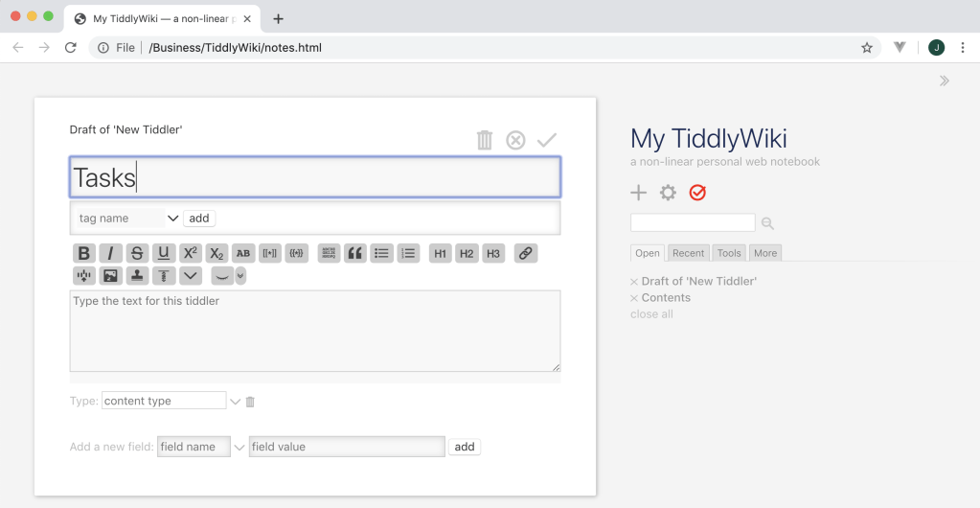Apply strikethrough formatting
The height and width of the screenshot is (508, 980).
pyautogui.click(x=137, y=253)
